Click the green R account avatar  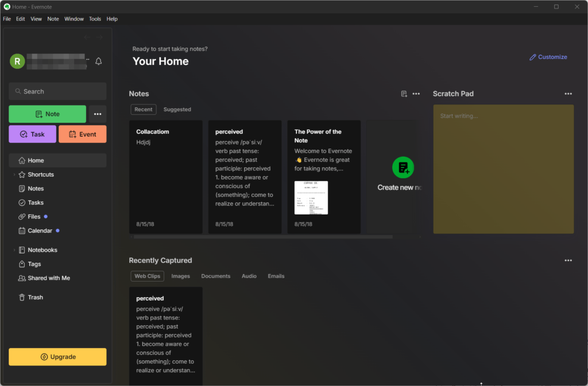17,61
